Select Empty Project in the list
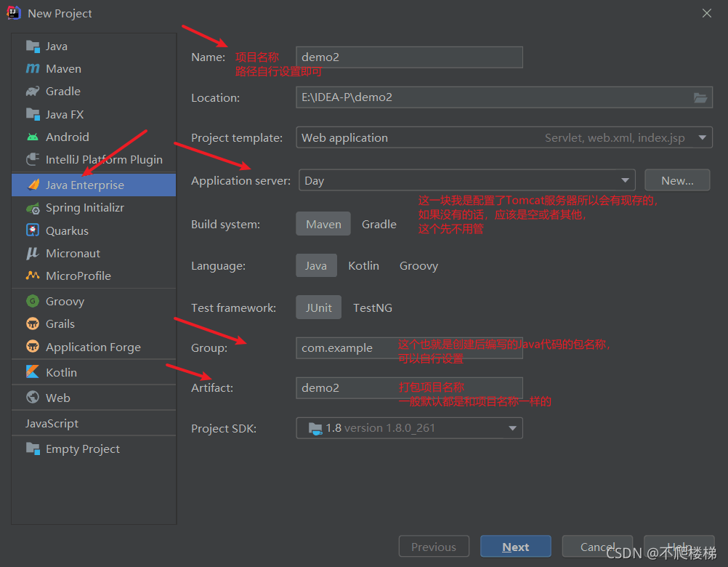 94,449
